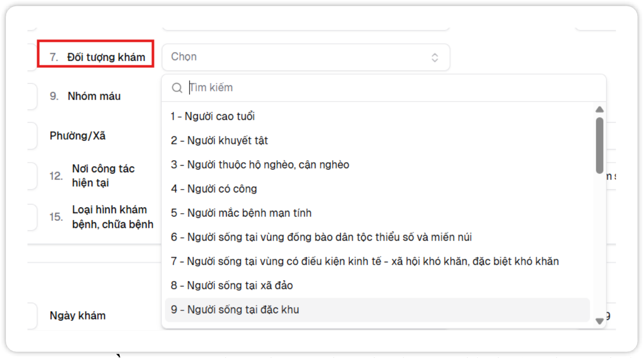Screen dimensions: 644x358
Task: Click the magnifier search icon
Action: [x=177, y=88]
